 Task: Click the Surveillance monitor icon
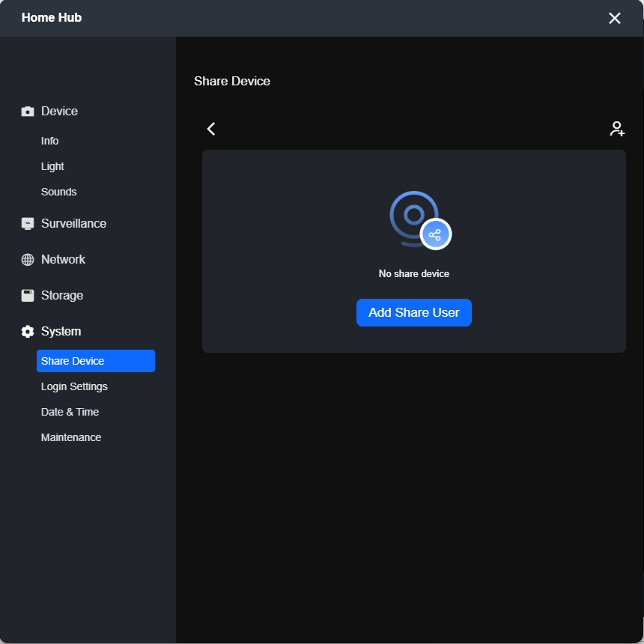point(28,224)
